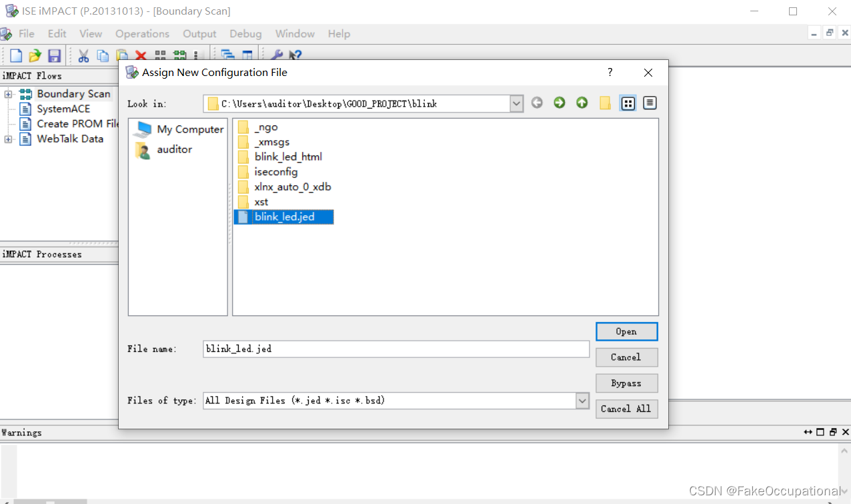Click the Cut scissors toolbar icon
The height and width of the screenshot is (504, 851).
pyautogui.click(x=83, y=56)
